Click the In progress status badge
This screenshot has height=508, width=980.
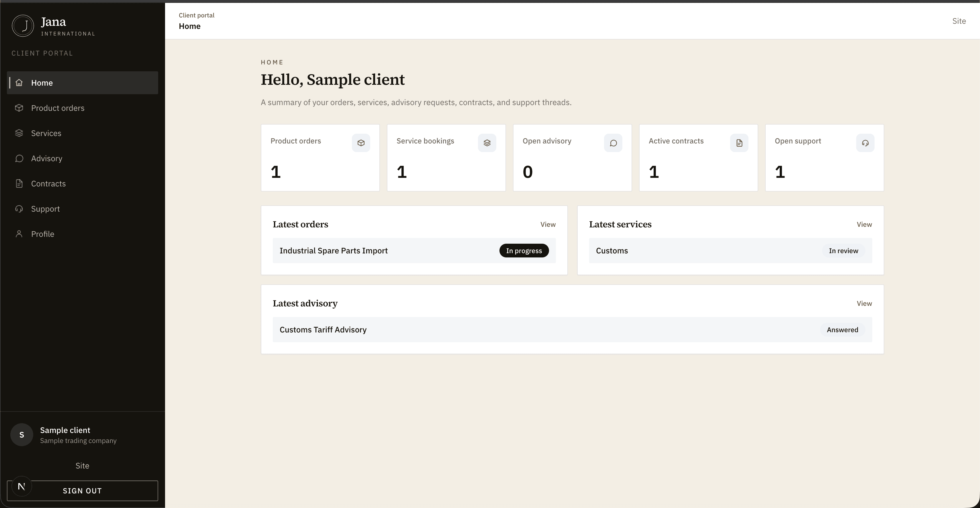(x=524, y=251)
